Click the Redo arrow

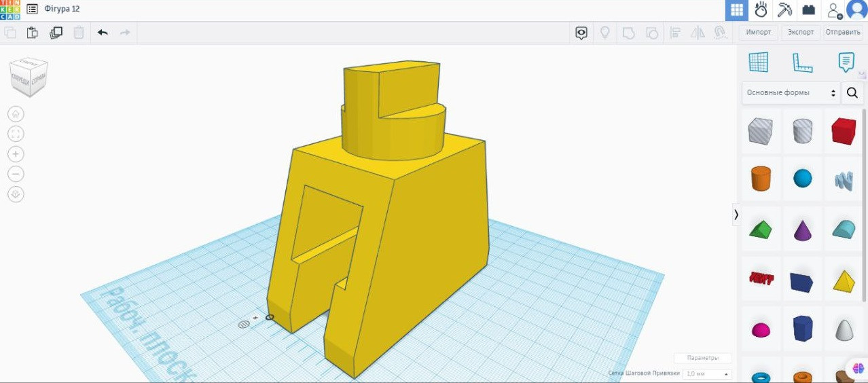coord(125,32)
